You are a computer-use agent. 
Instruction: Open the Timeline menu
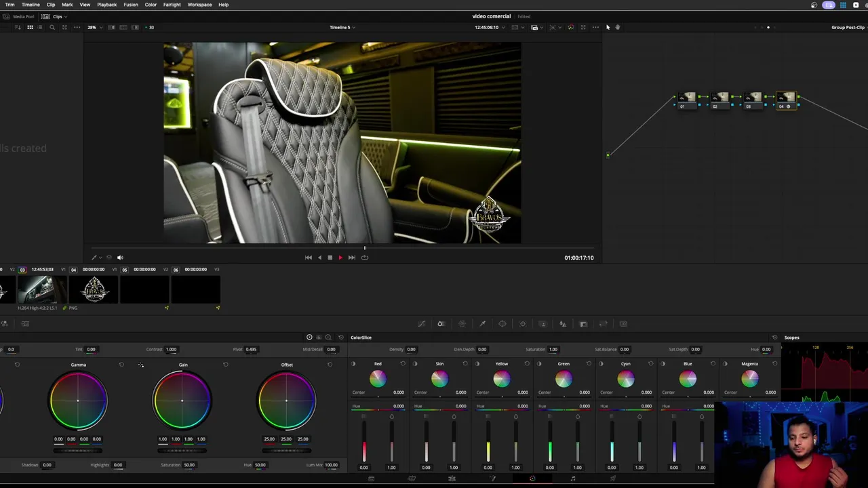point(31,5)
